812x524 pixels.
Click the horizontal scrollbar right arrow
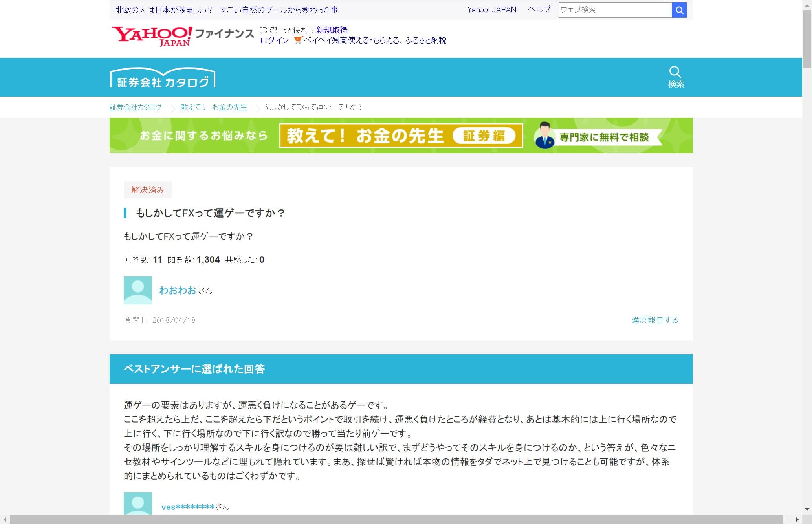797,520
